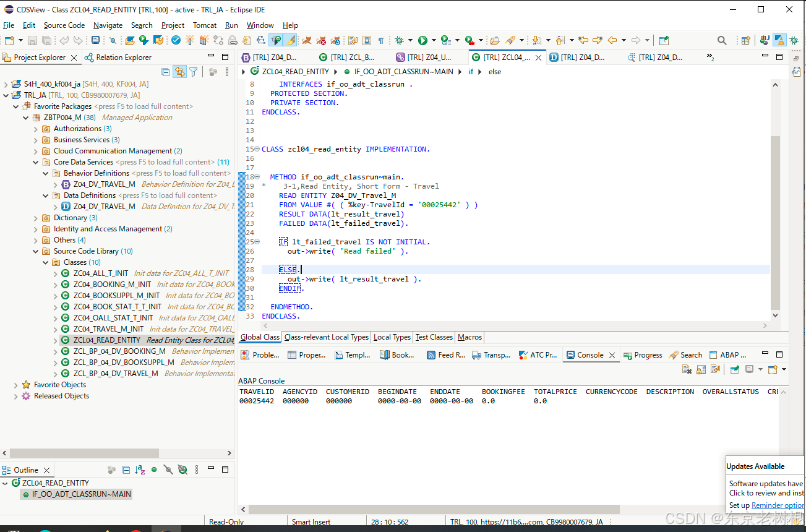Click Collapse All icon in Project Explorer
Screen dimensions: 806x532
point(165,72)
